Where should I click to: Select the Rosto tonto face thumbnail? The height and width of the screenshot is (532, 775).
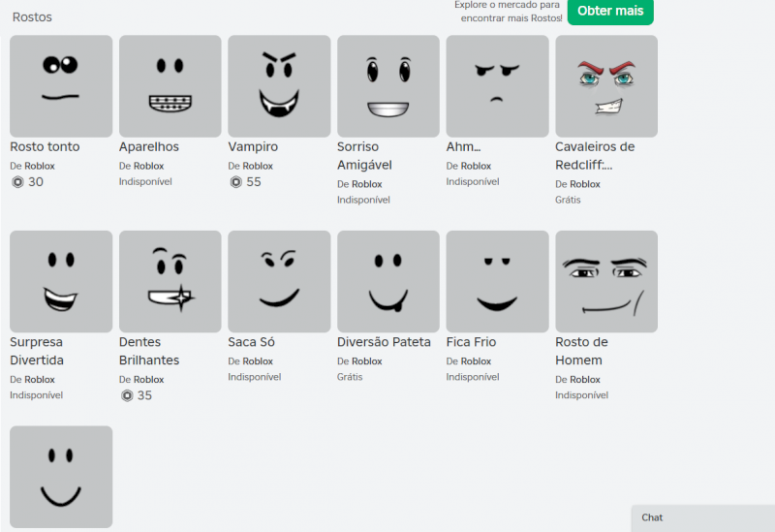point(61,86)
